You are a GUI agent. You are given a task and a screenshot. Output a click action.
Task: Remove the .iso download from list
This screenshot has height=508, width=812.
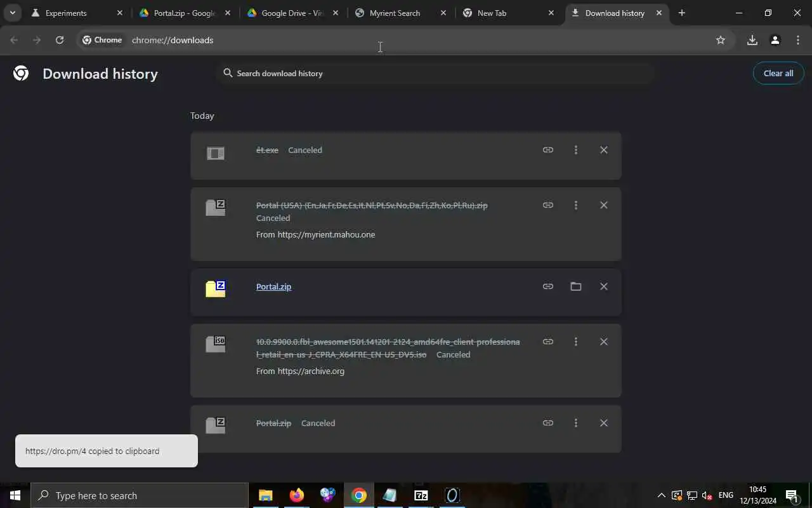point(604,342)
